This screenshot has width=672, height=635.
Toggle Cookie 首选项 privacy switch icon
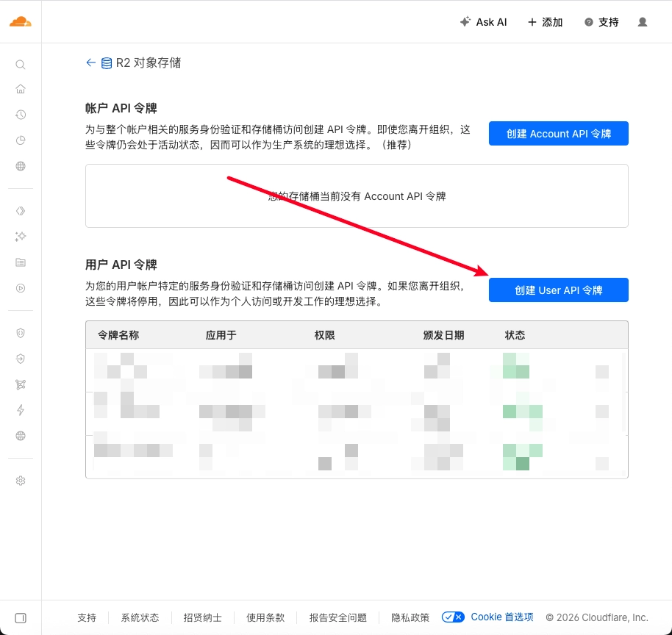tap(453, 617)
